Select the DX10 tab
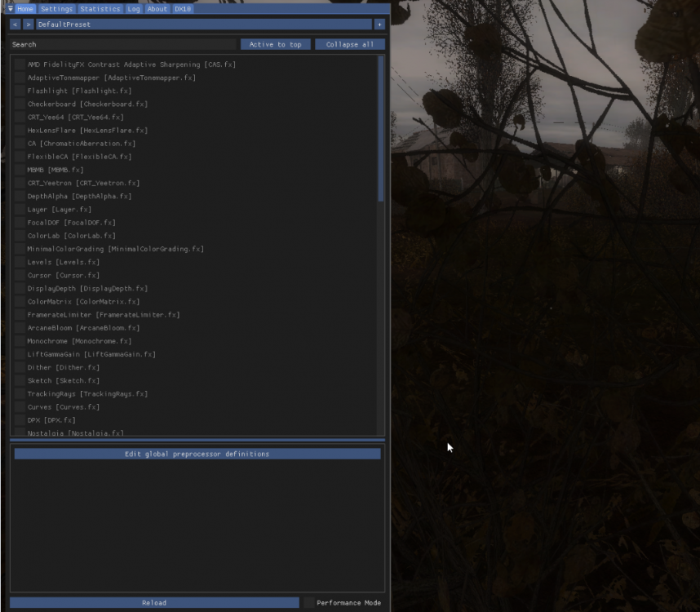This screenshot has height=612, width=700. tap(183, 9)
